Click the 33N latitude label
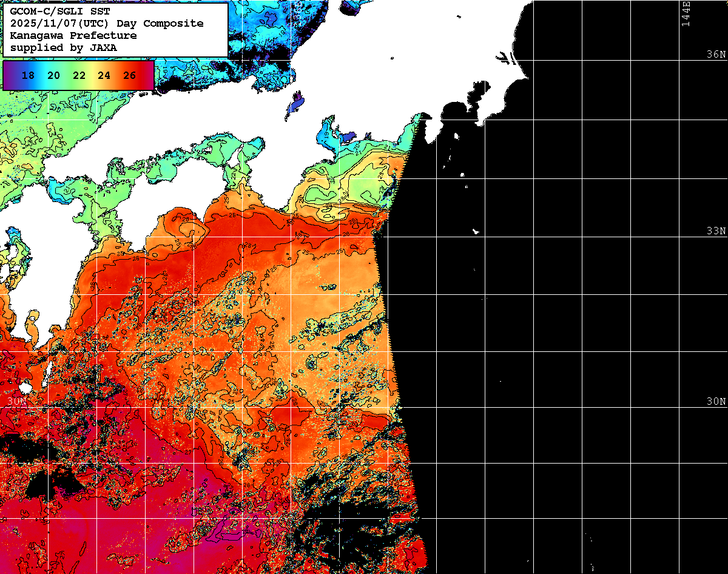Viewport: 728px width, 574px height. coord(716,231)
